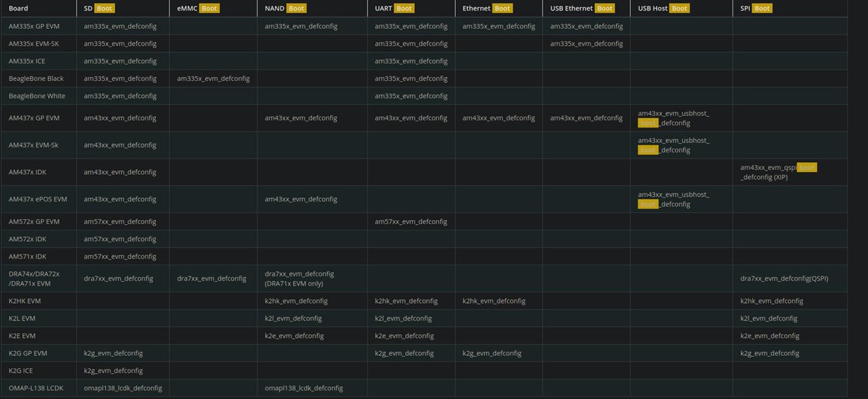The image size is (868, 399).
Task: Select the BeagleBone Black row label
Action: click(36, 78)
